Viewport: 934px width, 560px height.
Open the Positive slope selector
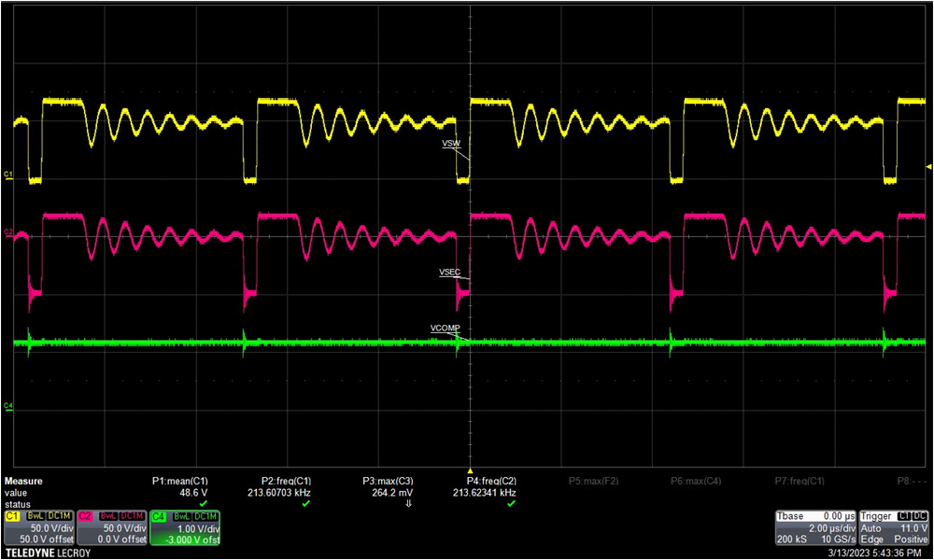pyautogui.click(x=912, y=539)
